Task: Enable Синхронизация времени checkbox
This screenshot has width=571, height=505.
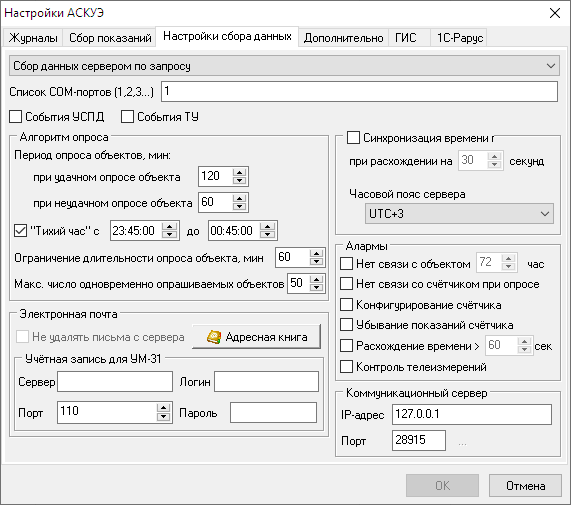Action: click(x=353, y=138)
